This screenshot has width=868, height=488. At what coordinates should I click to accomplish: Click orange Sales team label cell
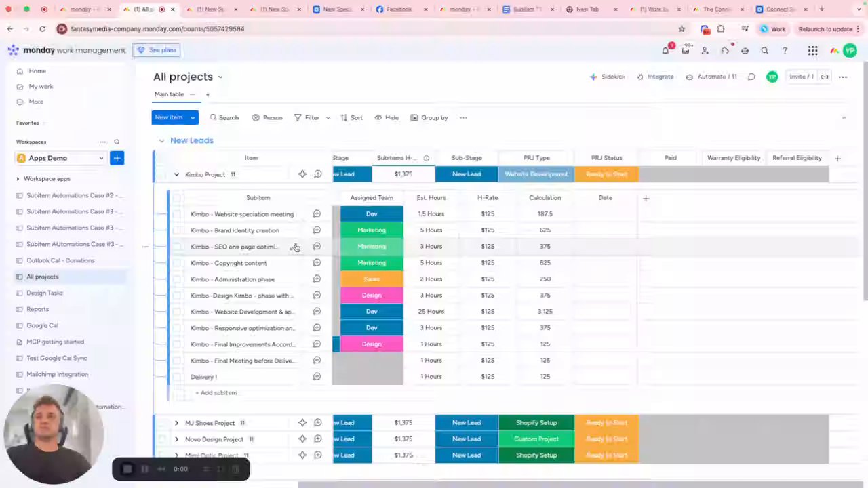click(x=372, y=279)
